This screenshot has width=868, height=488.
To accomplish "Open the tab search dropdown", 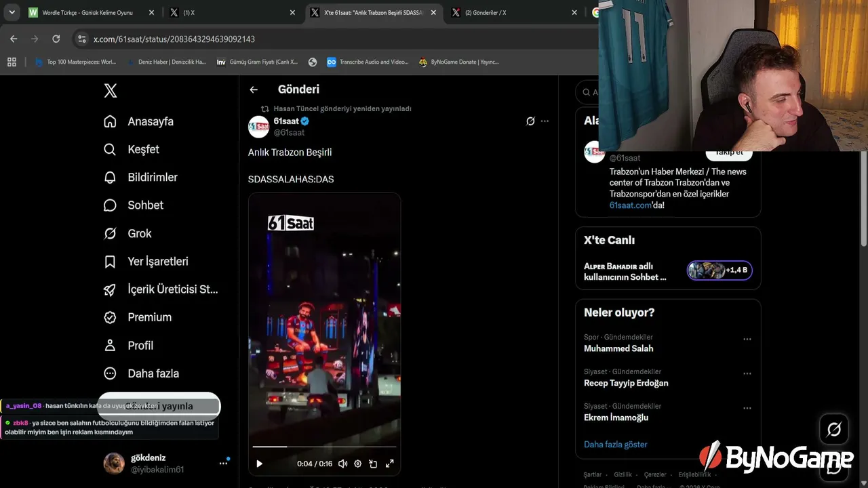I will 12,12.
